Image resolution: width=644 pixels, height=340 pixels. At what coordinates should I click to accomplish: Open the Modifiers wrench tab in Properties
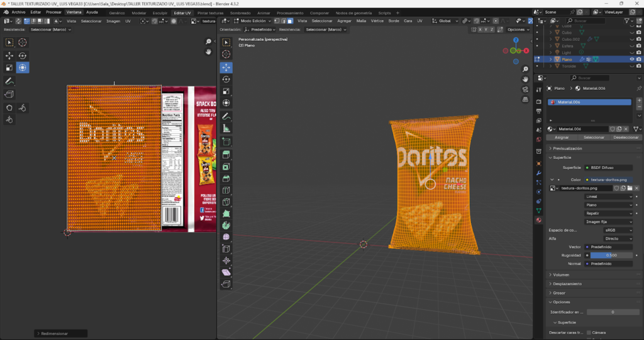(x=539, y=173)
